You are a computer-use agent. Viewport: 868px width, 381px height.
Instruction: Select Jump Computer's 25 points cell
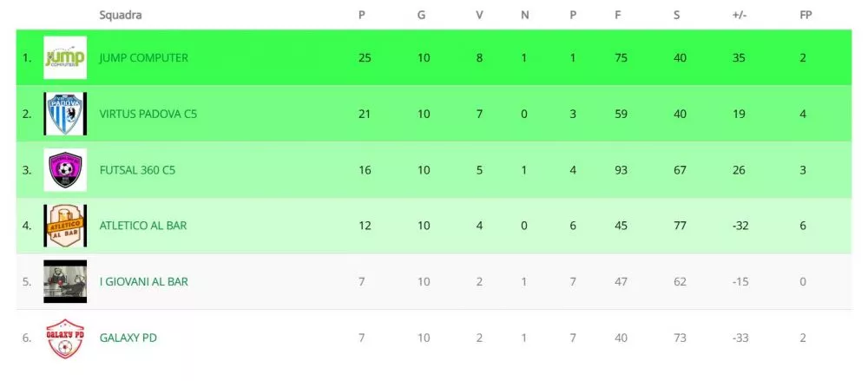(365, 57)
